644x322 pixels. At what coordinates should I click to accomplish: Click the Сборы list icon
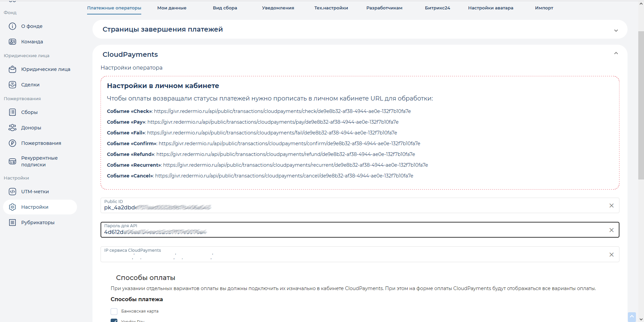coord(12,112)
